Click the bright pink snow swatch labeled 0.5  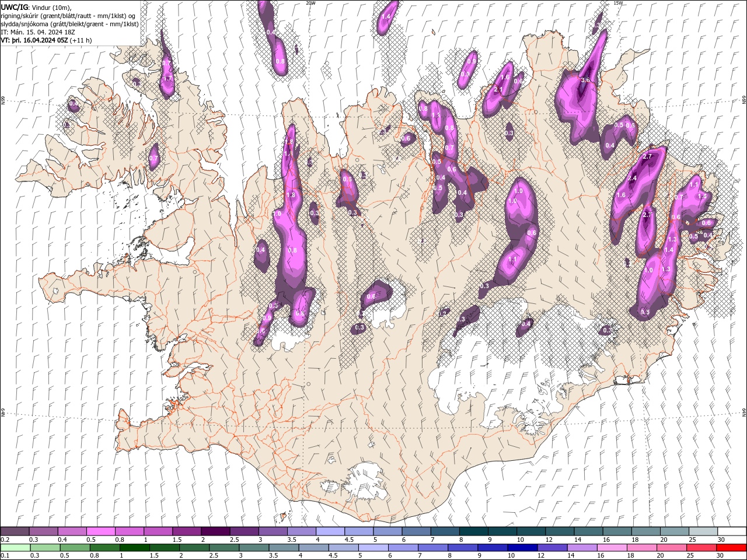coord(101,531)
